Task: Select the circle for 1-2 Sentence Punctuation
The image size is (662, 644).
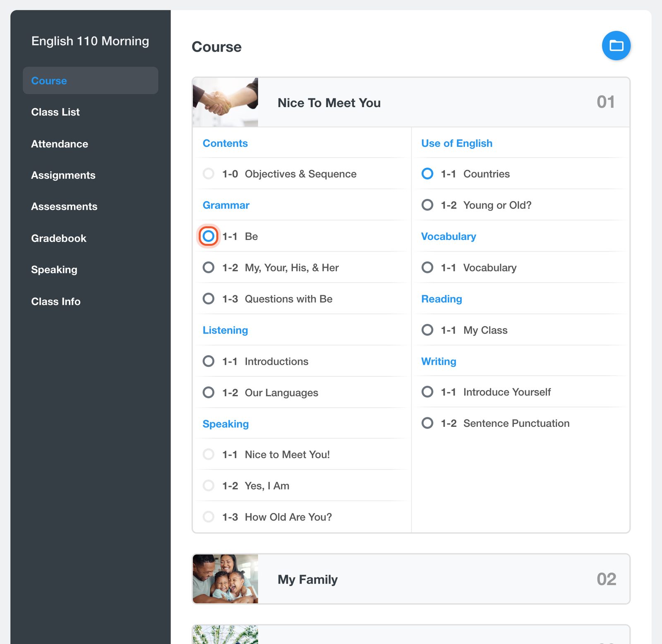Action: coord(427,423)
